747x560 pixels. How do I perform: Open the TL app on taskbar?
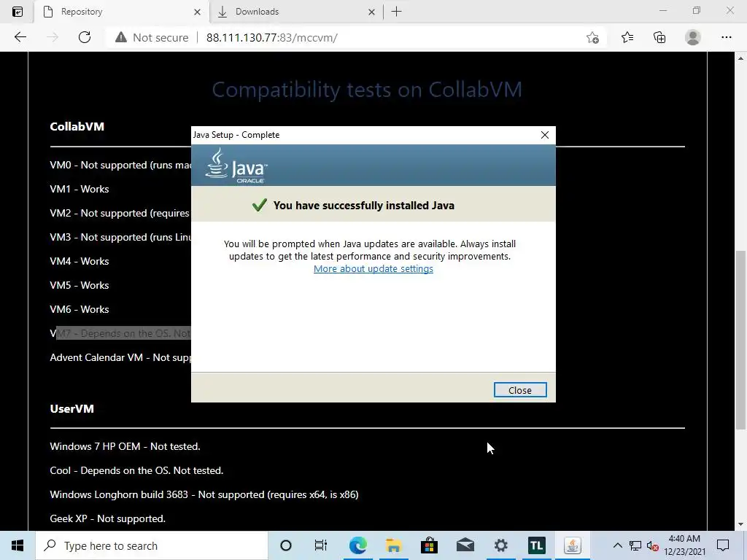click(x=536, y=545)
